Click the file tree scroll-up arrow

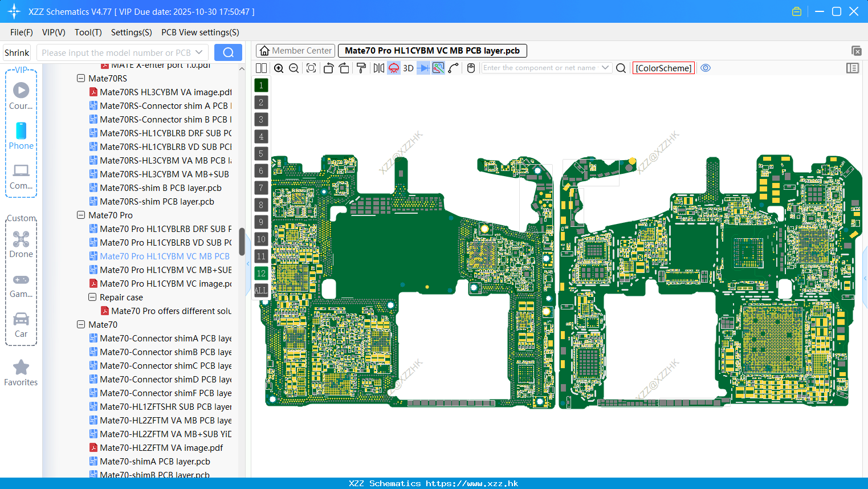coord(242,69)
